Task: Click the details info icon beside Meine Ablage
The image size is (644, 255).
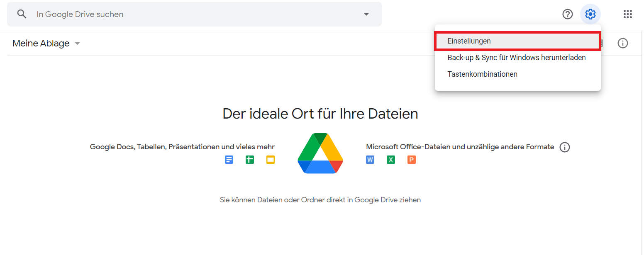Action: [623, 43]
